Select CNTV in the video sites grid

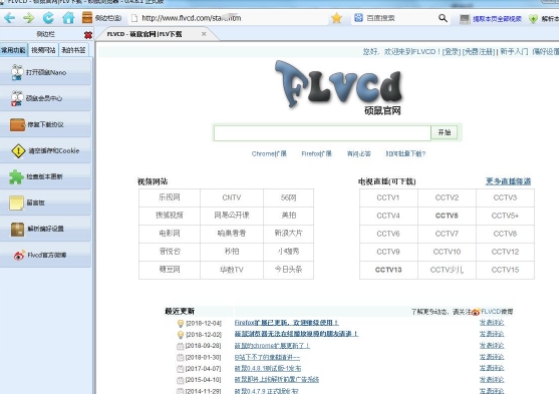coord(232,198)
